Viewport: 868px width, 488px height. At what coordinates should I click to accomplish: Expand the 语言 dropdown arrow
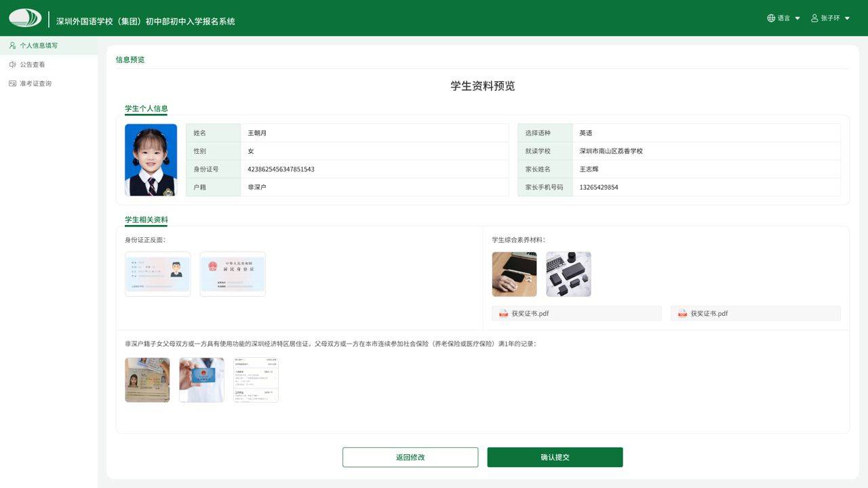[797, 18]
